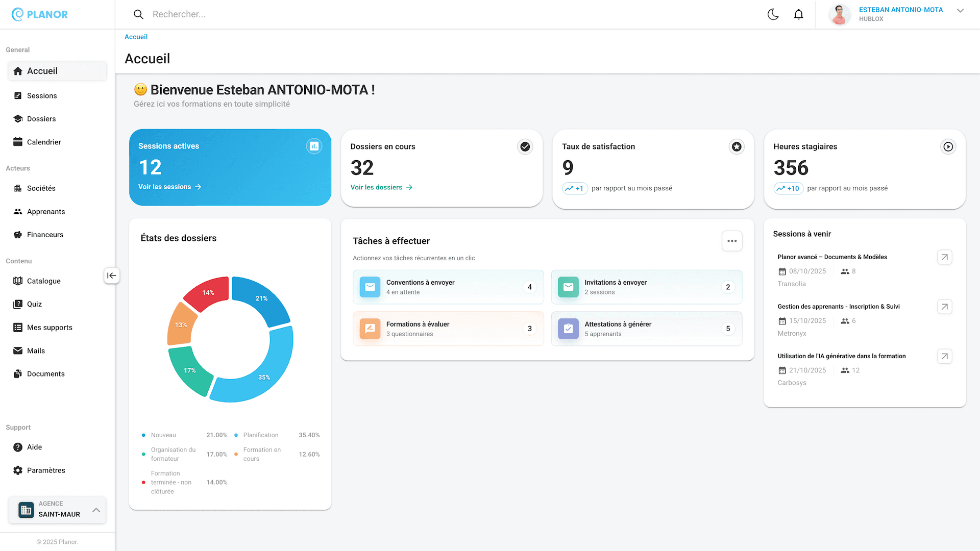980x551 pixels.
Task: Click the notification bell icon
Action: tap(798, 14)
